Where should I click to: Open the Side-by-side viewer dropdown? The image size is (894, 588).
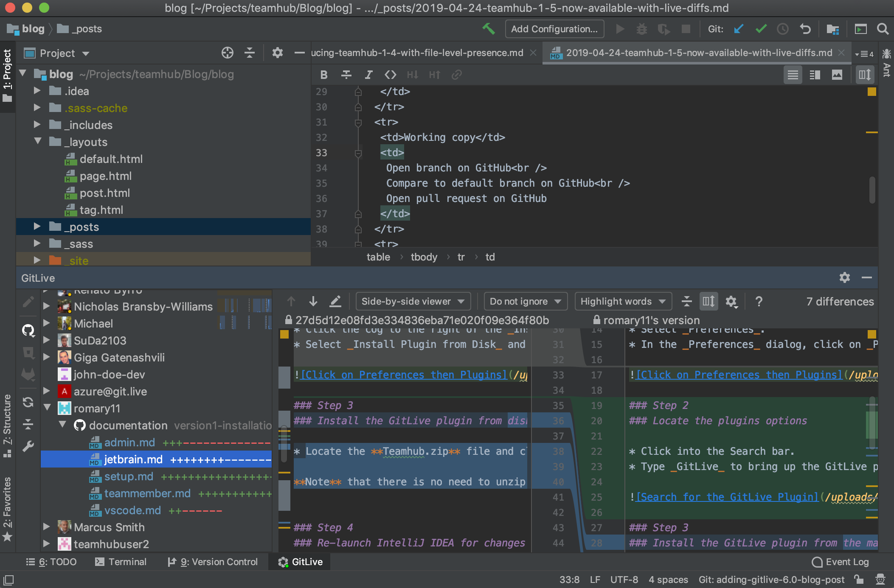coord(413,301)
